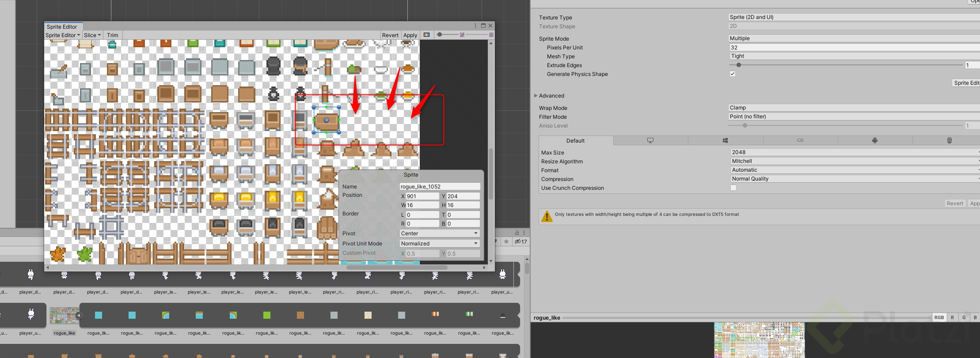Viewport: 980px width, 358px height.
Task: Open the Project panel three-dot options menu
Action: (524, 233)
